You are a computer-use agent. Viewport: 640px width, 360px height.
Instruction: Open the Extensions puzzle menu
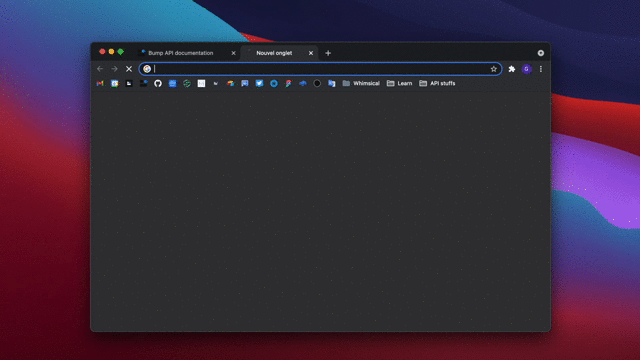tap(512, 69)
